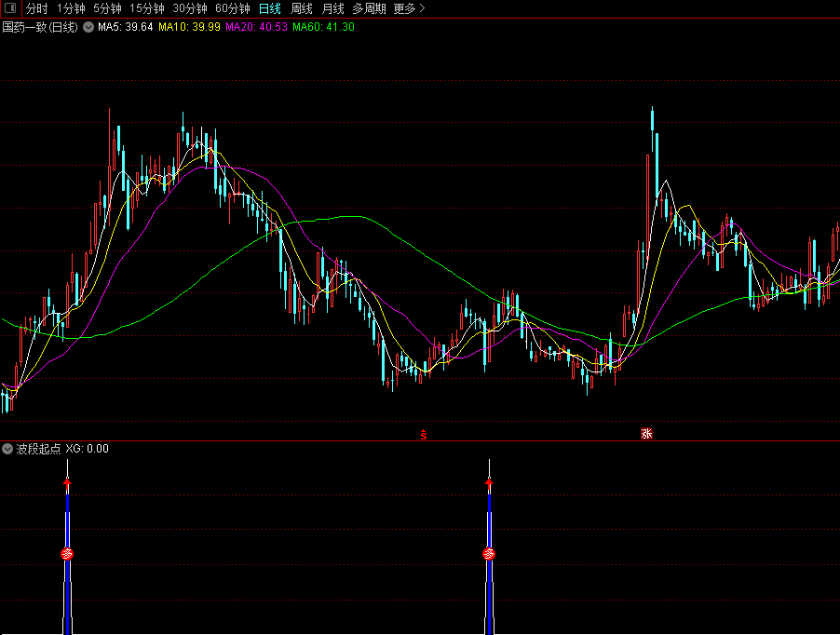The width and height of the screenshot is (840, 635).
Task: Select the 5分钟 period tab
Action: [107, 8]
